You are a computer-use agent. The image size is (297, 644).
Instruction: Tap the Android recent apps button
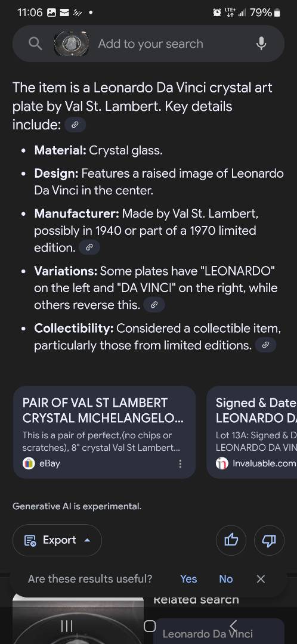click(x=67, y=626)
